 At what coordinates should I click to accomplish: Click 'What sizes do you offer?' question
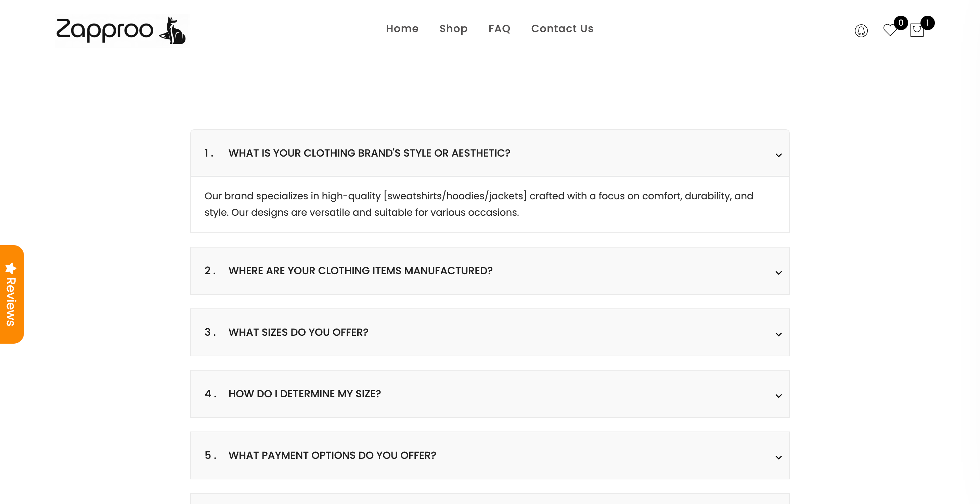point(298,332)
